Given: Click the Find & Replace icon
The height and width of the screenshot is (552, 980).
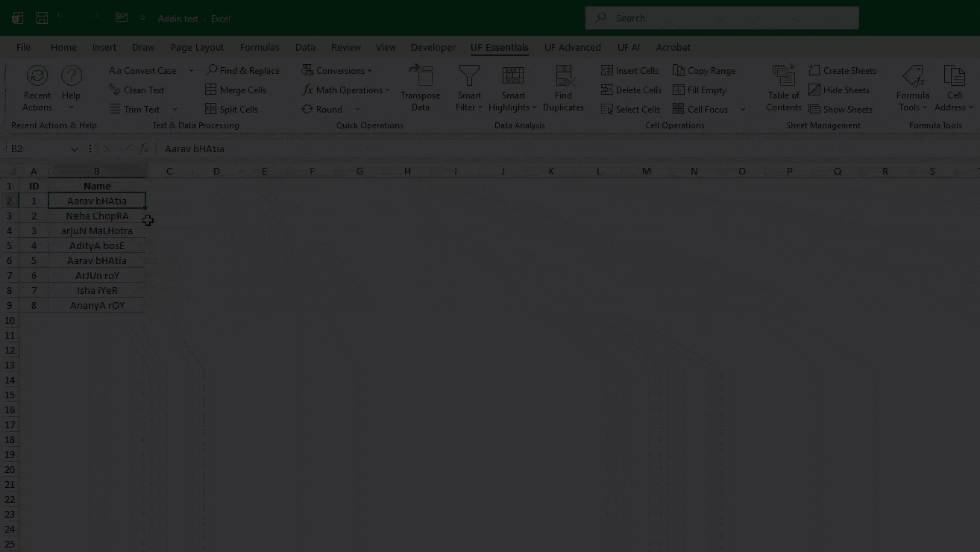Looking at the screenshot, I should click(211, 70).
